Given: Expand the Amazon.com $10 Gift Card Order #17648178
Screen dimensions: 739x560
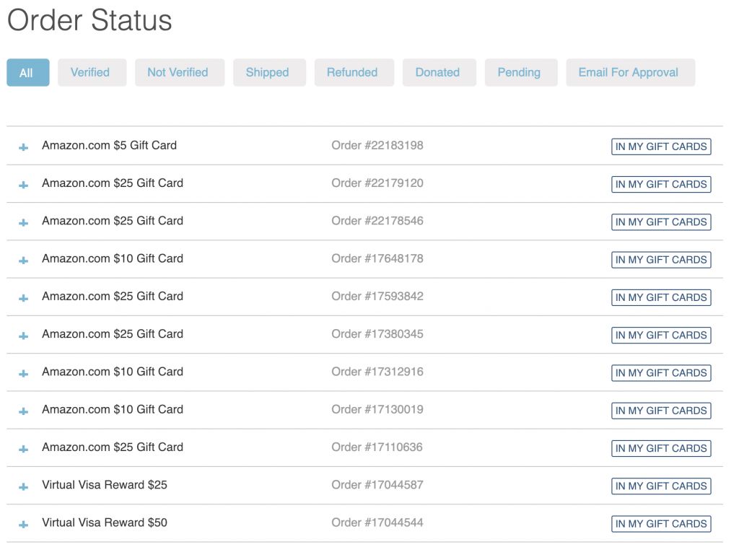Looking at the screenshot, I should click(x=22, y=260).
